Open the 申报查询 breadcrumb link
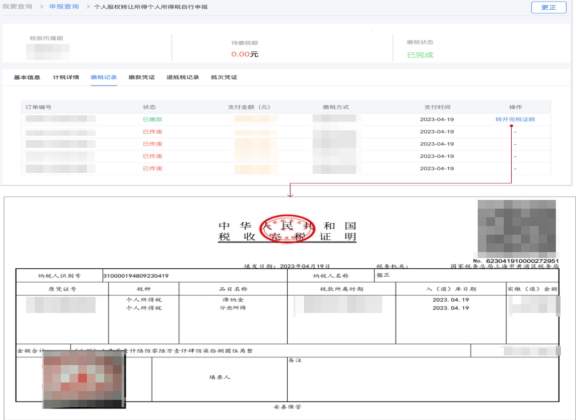Screen dimensions: 576x420 click(x=64, y=7)
